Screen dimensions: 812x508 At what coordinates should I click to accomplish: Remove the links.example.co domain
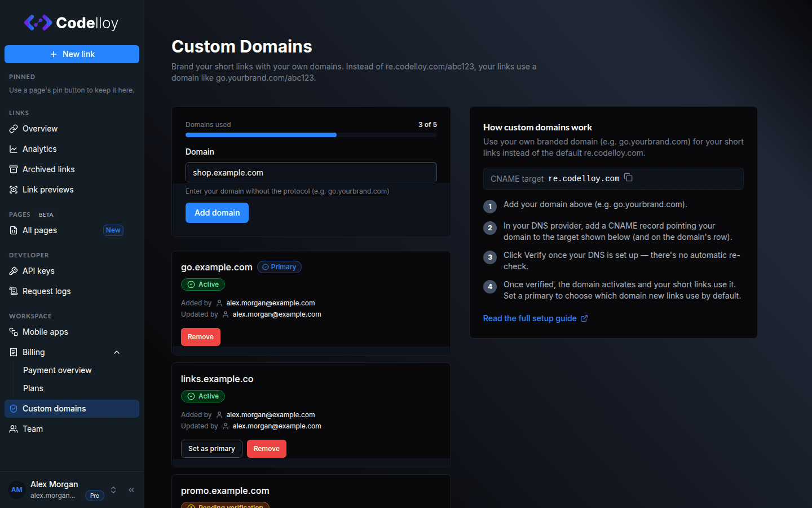coord(267,449)
